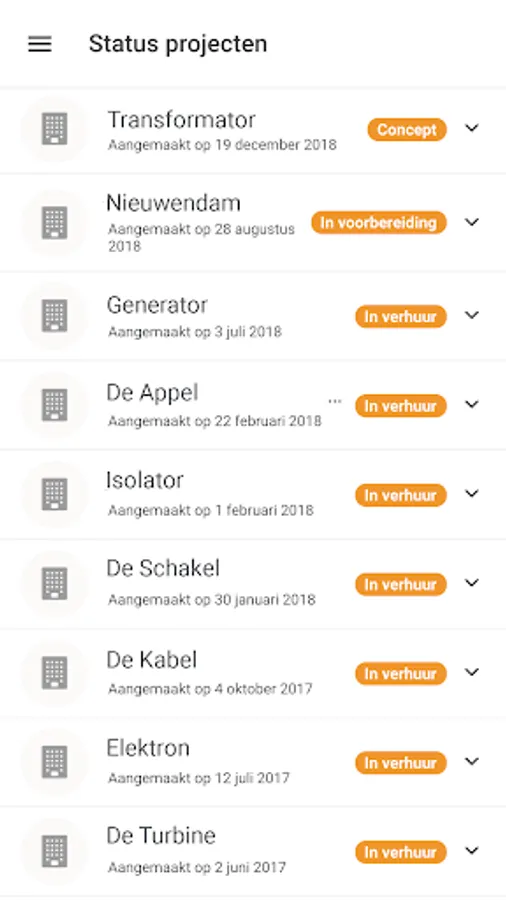Open the De Schakel project title

(x=163, y=568)
